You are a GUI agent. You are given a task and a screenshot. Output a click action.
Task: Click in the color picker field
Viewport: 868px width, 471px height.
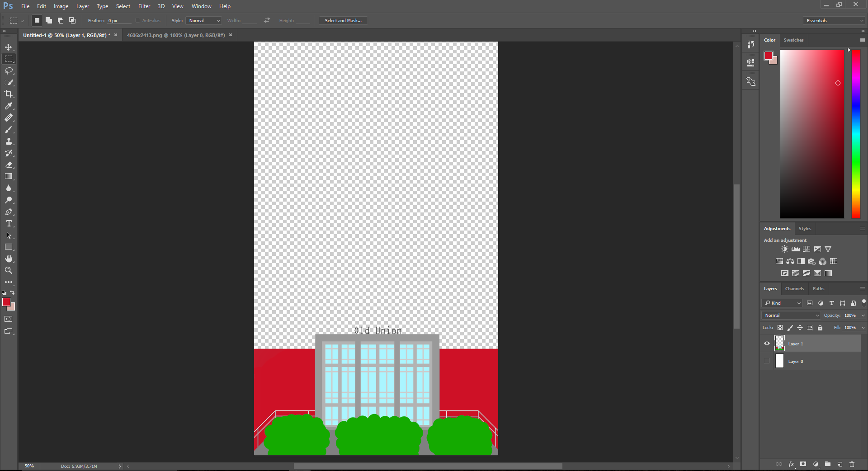pos(812,134)
